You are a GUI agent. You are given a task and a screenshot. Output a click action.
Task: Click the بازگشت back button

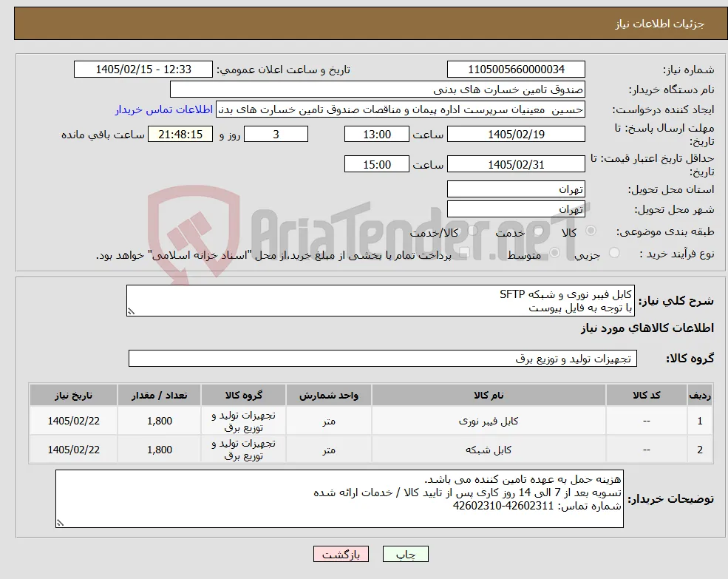pos(341,554)
